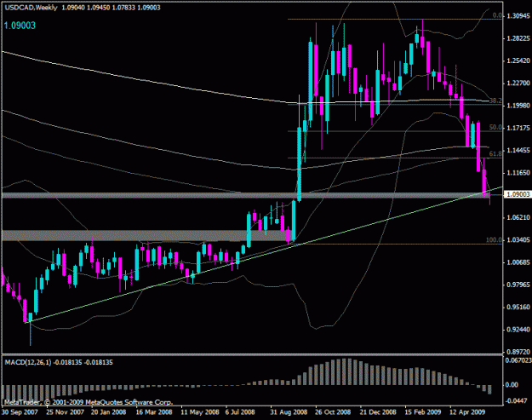Select the 1.06210 price axis label
This screenshot has width=532, height=420.
click(518, 217)
